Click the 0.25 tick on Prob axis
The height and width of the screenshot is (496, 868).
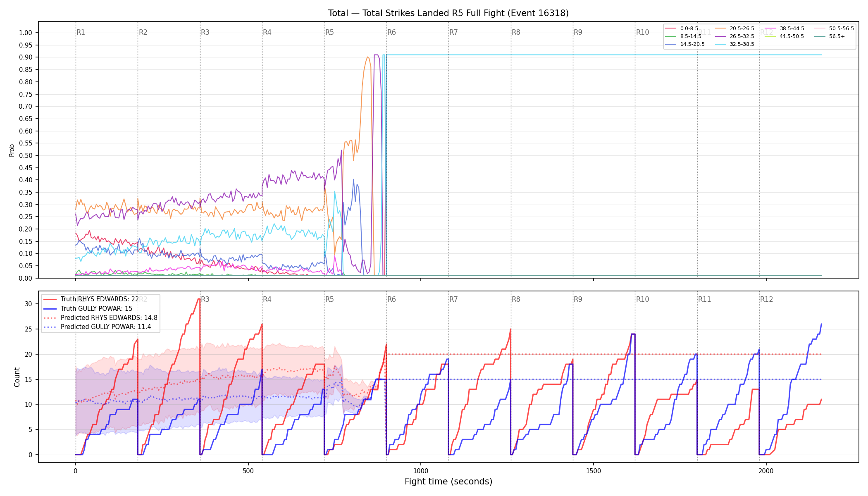click(x=26, y=217)
